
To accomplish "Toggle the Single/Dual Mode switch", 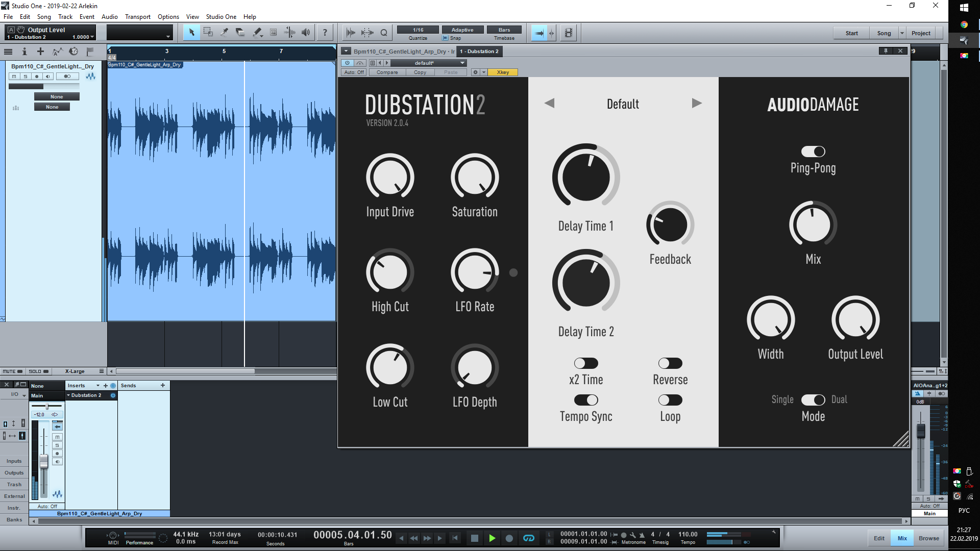I will [813, 400].
